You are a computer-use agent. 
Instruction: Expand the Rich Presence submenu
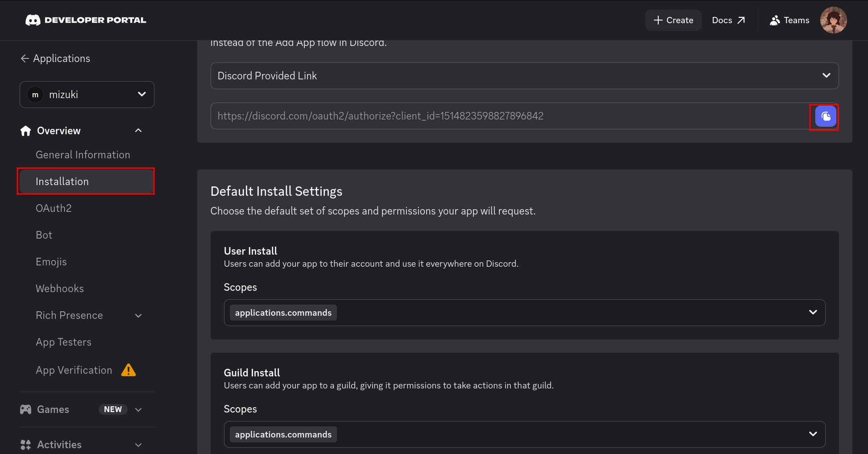(x=138, y=316)
